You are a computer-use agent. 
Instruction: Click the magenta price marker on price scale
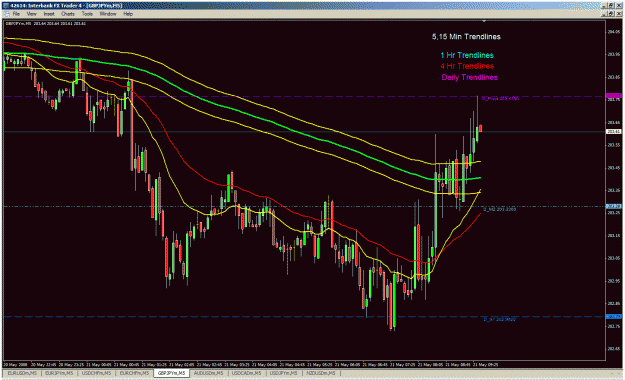(x=613, y=96)
